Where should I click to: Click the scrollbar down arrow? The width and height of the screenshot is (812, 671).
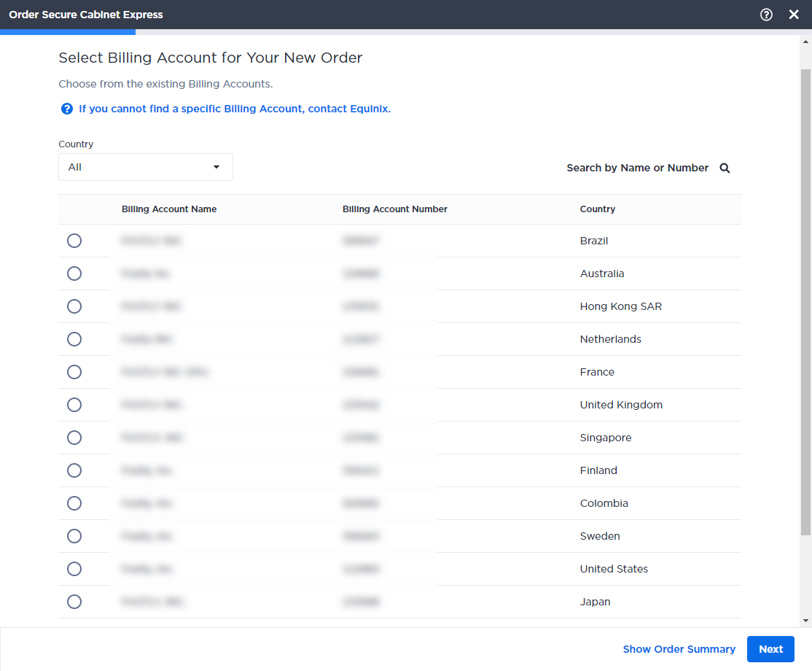click(805, 620)
